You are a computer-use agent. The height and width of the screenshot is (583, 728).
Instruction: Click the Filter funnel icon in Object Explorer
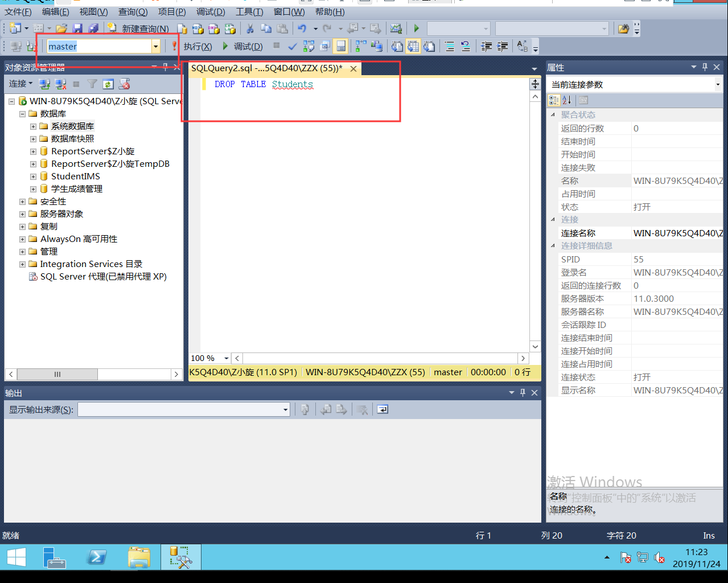click(x=92, y=84)
